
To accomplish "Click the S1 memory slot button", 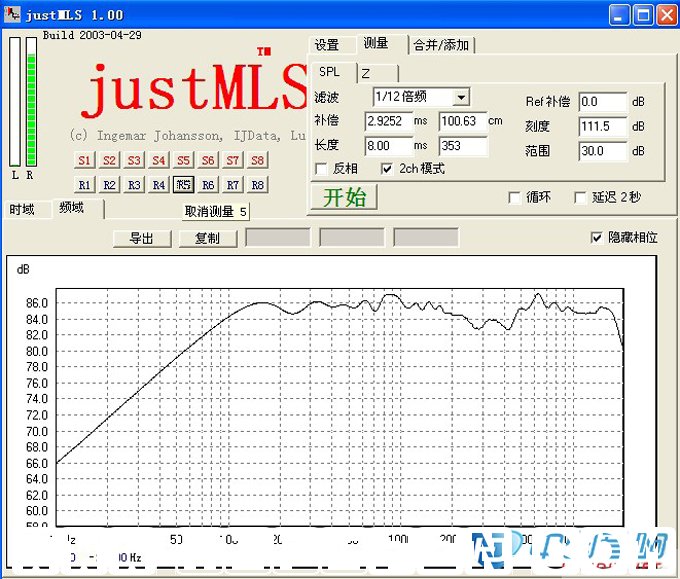I will 84,160.
